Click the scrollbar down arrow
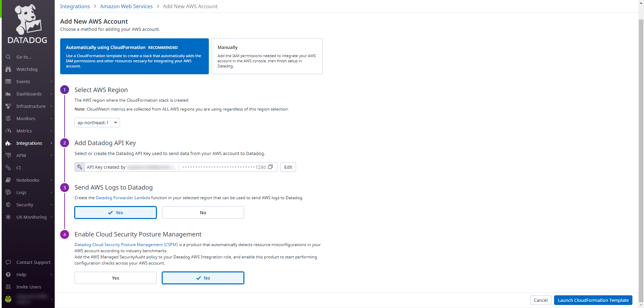Screen dimensions: 644x308 tap(641, 305)
